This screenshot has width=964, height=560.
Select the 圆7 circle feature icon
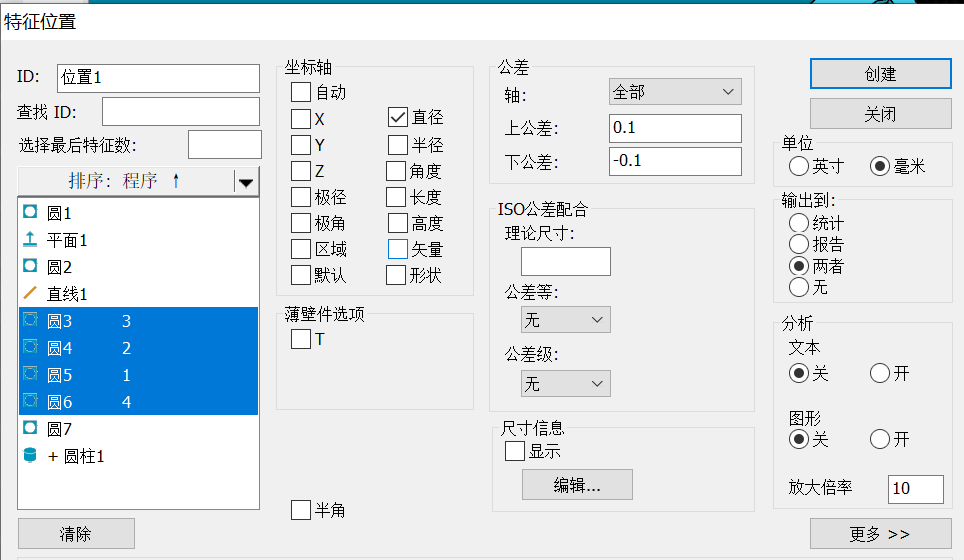point(29,429)
